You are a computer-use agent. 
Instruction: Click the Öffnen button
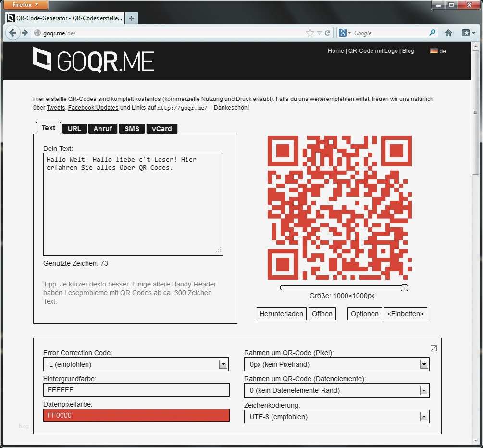(322, 314)
